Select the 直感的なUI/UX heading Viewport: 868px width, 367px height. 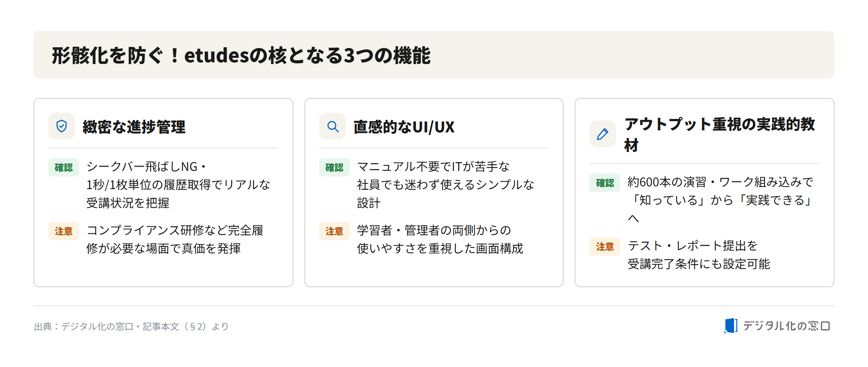click(404, 127)
